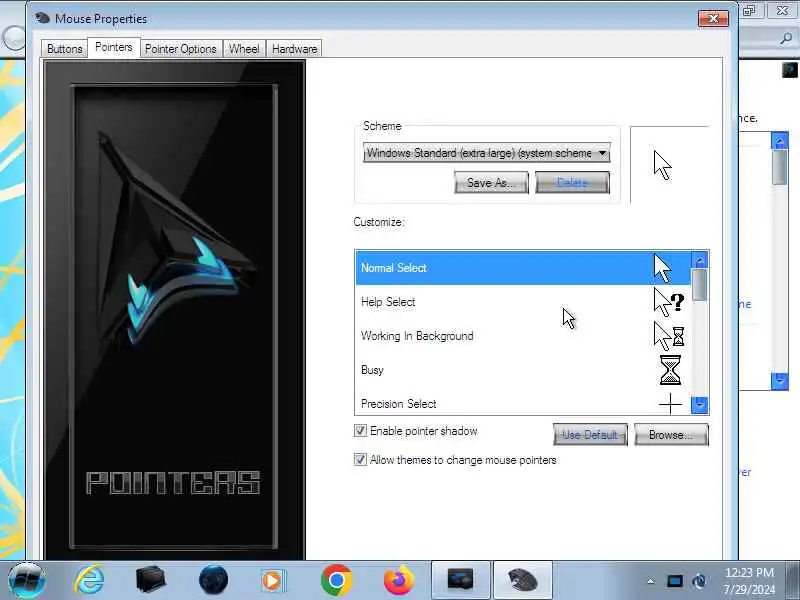Show hidden system tray icons
This screenshot has height=600, width=800.
tap(651, 581)
